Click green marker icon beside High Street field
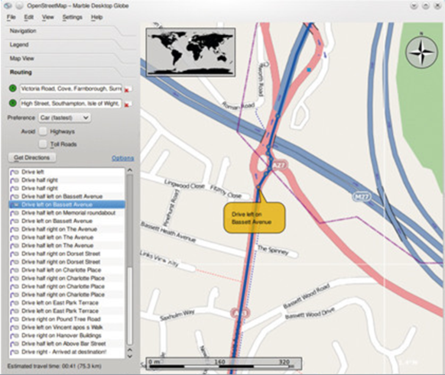445x375 pixels. point(12,103)
